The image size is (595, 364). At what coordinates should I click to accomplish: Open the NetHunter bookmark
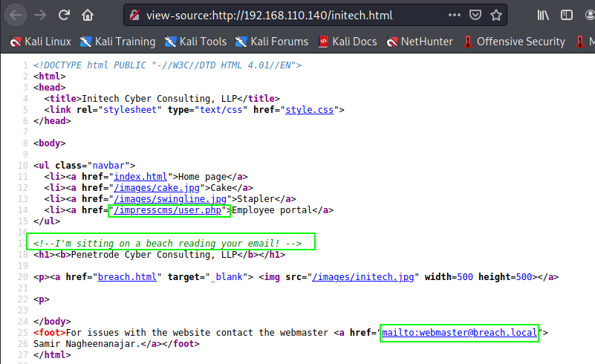pos(419,42)
